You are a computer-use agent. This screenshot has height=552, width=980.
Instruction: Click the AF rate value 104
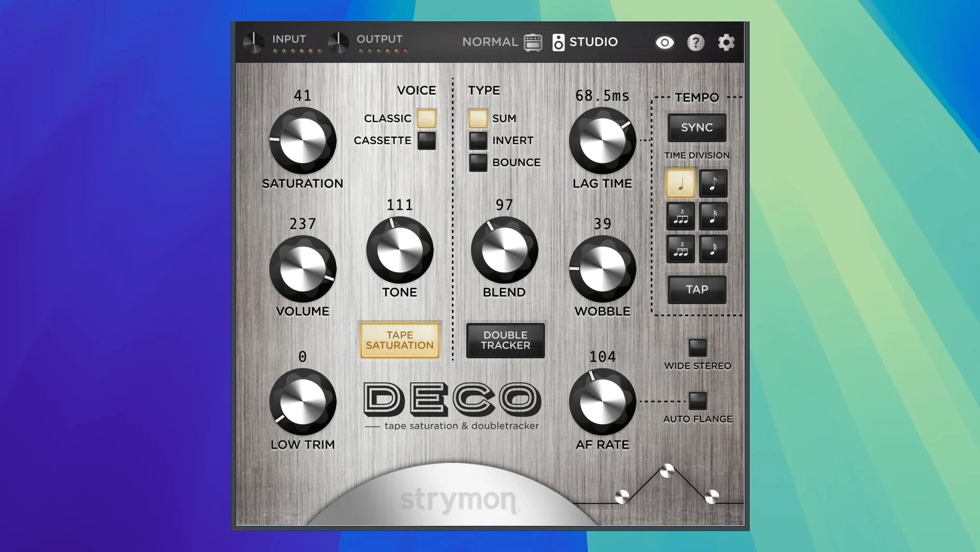click(x=602, y=357)
